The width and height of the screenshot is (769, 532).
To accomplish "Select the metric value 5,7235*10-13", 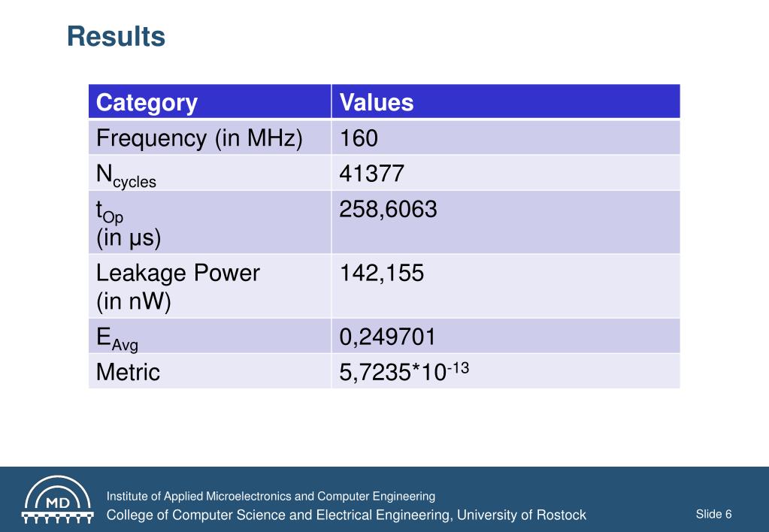I will point(404,370).
